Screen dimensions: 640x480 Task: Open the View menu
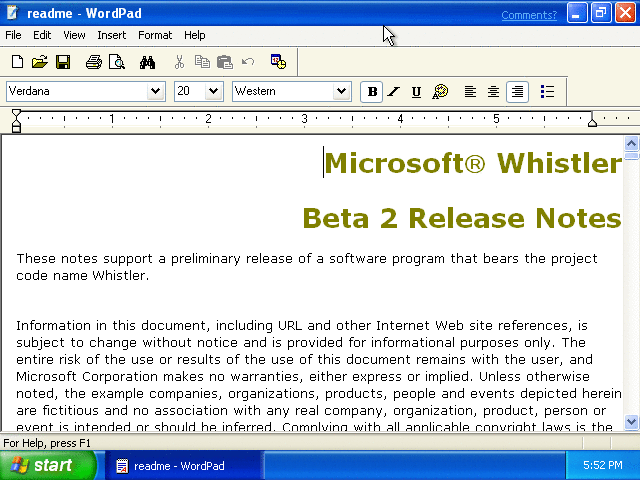tap(74, 36)
